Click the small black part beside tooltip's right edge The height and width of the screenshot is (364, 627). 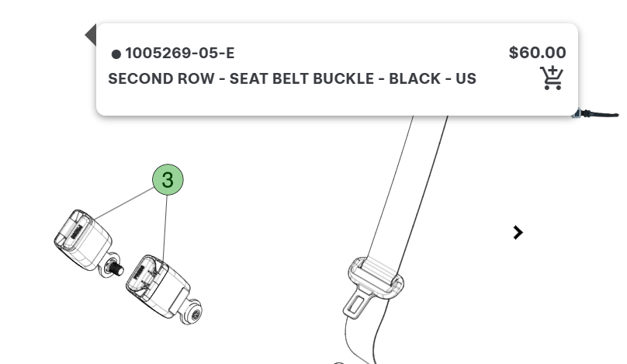[599, 114]
